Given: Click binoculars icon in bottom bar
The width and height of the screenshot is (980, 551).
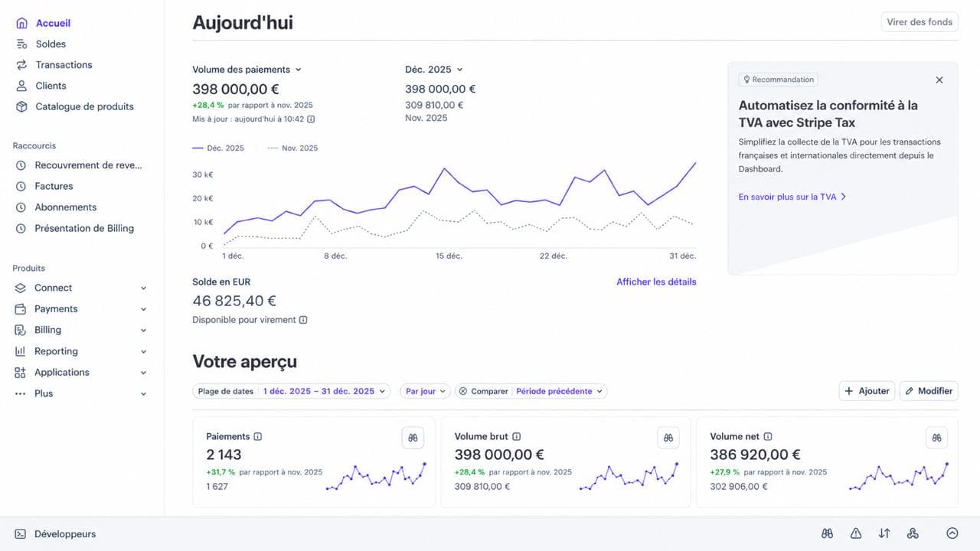Looking at the screenshot, I should click(x=828, y=534).
